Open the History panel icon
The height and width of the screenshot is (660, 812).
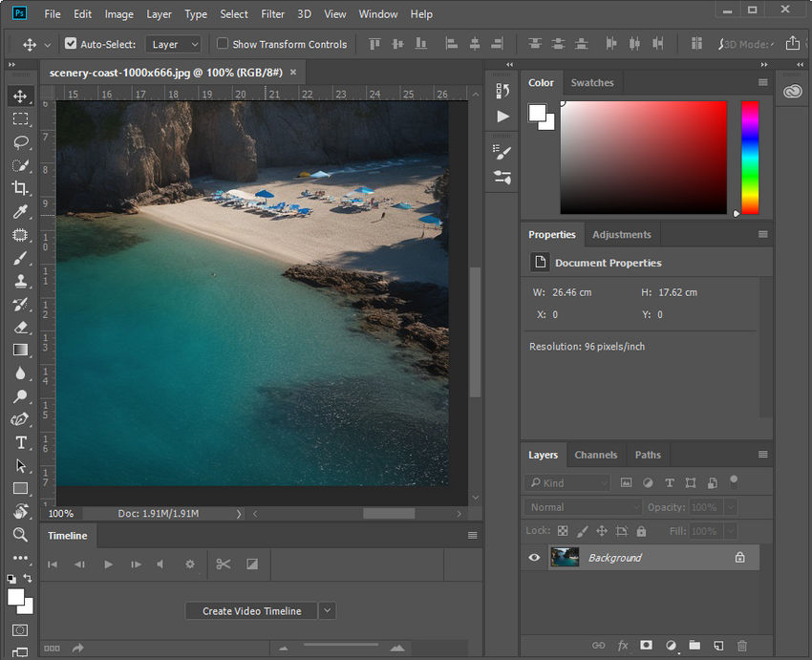[x=502, y=91]
